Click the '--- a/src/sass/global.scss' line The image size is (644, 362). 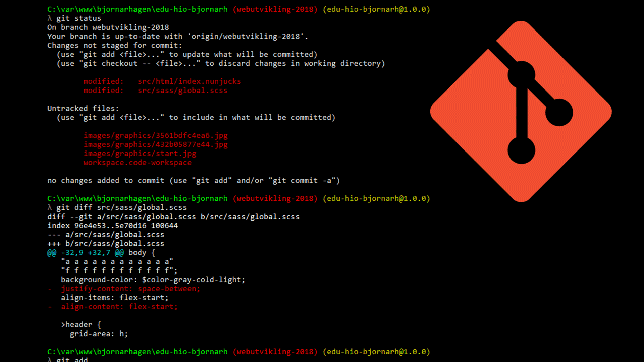click(106, 235)
